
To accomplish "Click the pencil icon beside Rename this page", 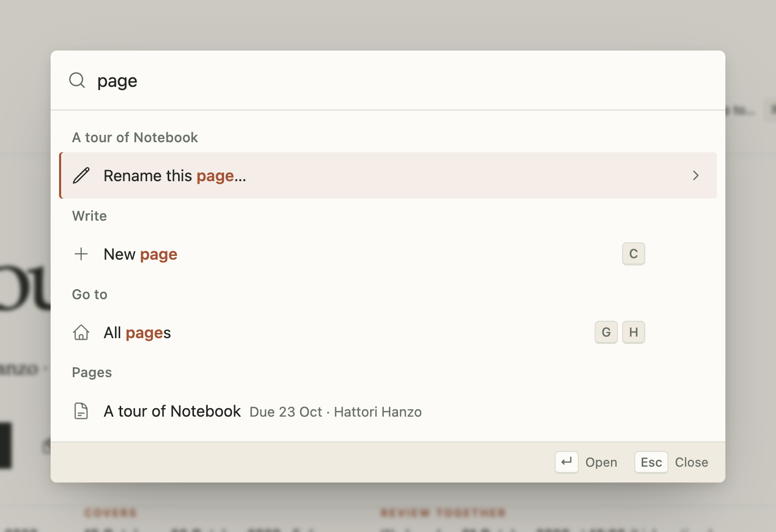I will coord(81,175).
